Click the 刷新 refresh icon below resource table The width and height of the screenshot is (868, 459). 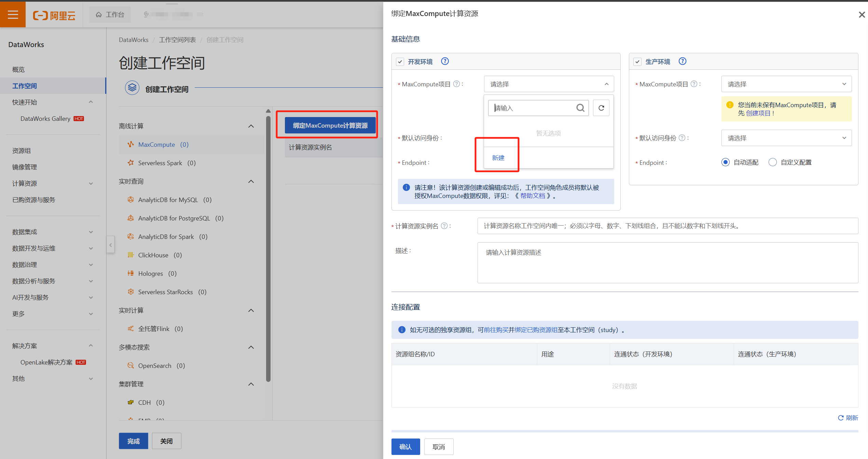[x=841, y=418]
